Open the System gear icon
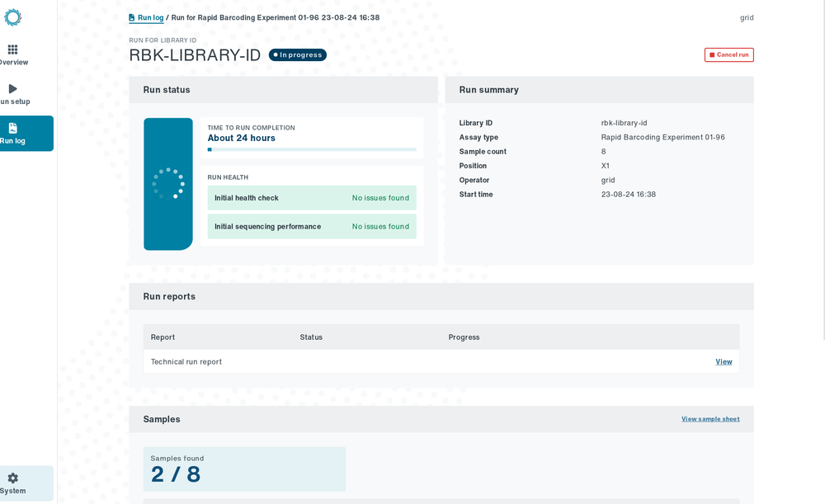Viewport: 825px width, 504px height. (13, 478)
